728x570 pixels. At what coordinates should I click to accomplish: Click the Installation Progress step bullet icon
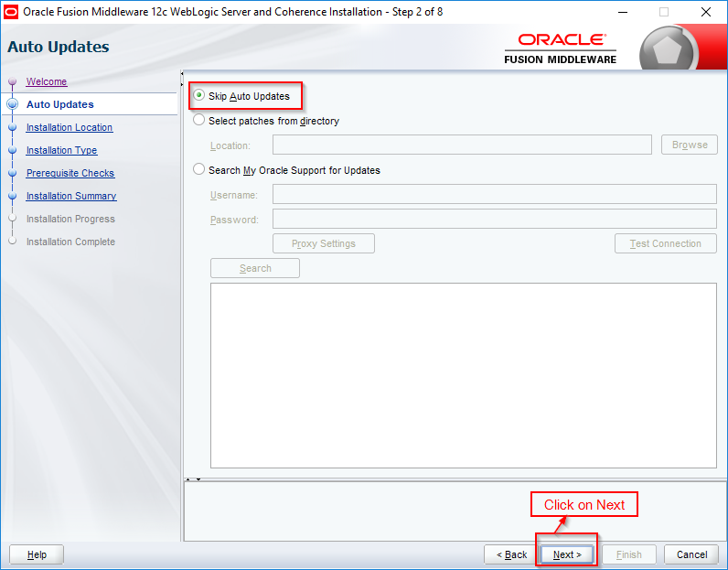coord(13,219)
